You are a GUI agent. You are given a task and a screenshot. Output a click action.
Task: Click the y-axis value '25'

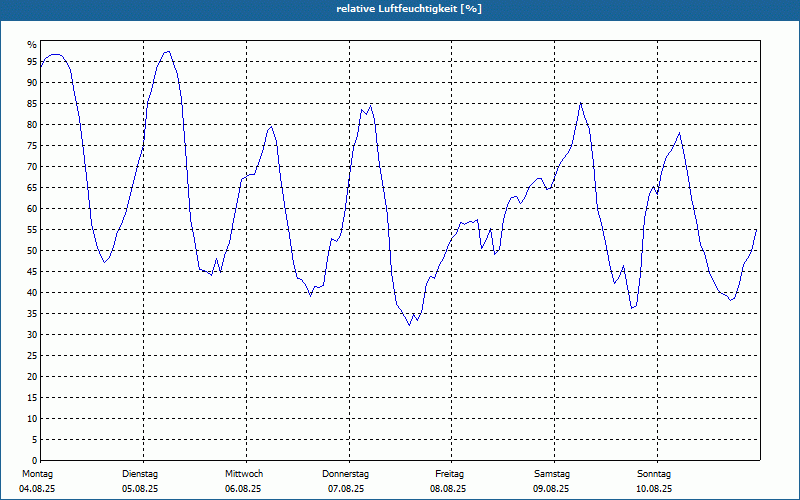32,356
